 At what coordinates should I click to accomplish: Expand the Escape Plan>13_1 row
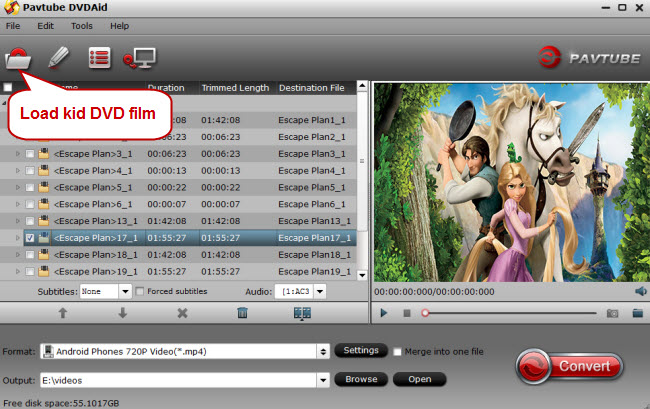[17, 221]
